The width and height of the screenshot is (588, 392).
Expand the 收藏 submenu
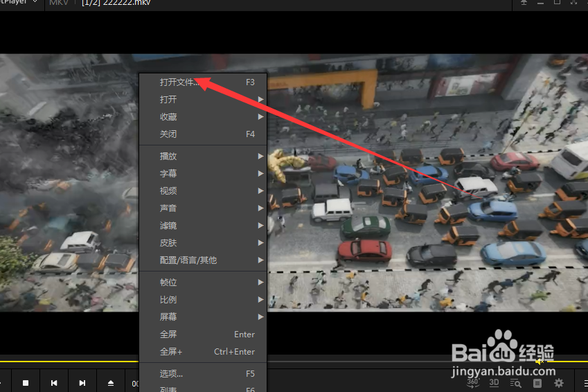click(x=202, y=116)
